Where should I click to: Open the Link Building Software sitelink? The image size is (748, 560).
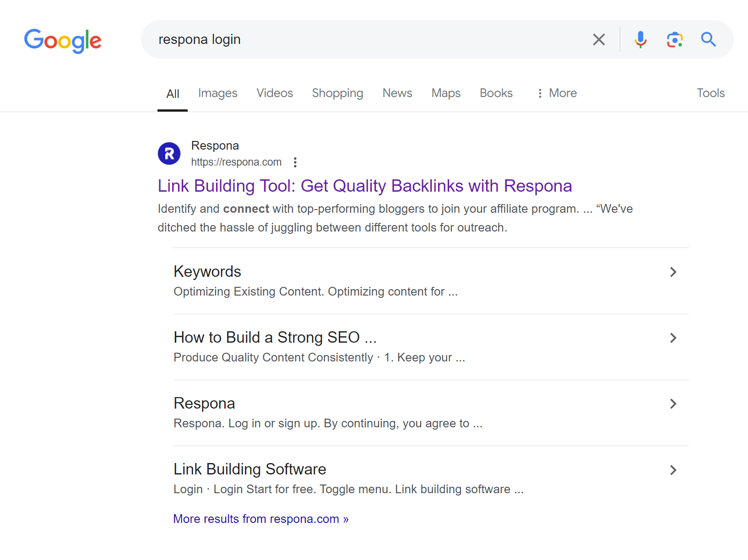coord(250,469)
